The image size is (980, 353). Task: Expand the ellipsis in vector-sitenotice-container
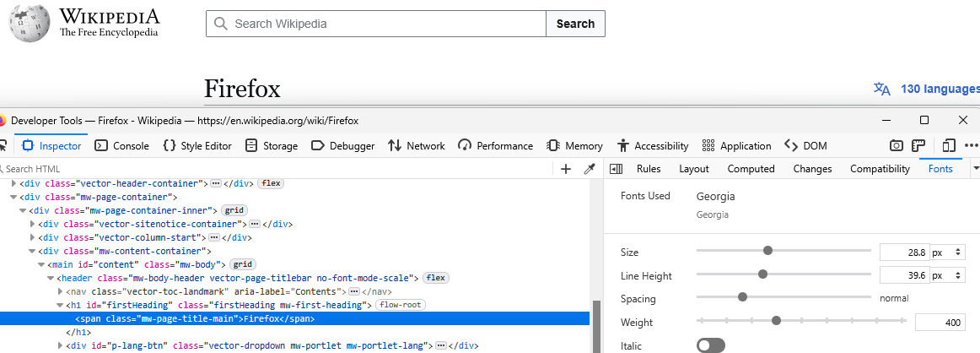tap(255, 224)
